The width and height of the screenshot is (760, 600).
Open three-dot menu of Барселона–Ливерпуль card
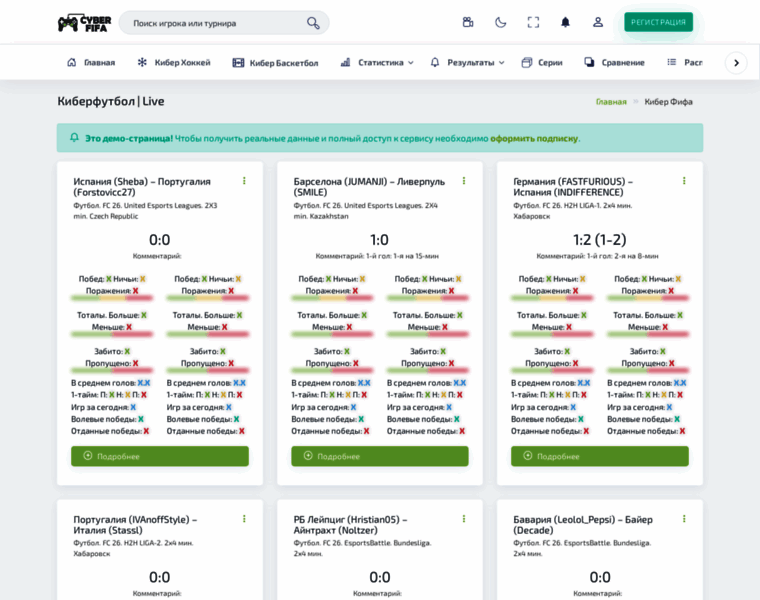(x=464, y=181)
